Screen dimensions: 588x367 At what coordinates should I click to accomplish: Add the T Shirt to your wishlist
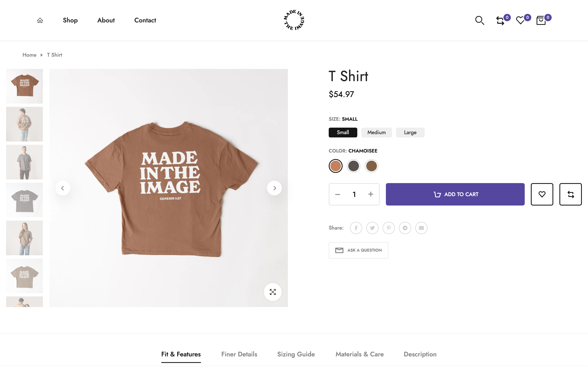pos(542,194)
